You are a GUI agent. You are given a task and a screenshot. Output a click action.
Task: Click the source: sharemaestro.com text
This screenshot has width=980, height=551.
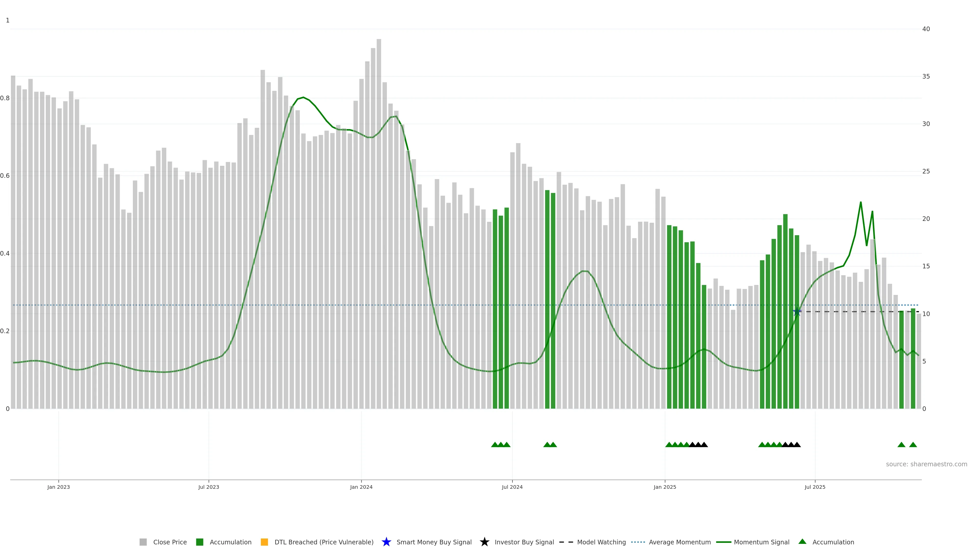click(926, 464)
